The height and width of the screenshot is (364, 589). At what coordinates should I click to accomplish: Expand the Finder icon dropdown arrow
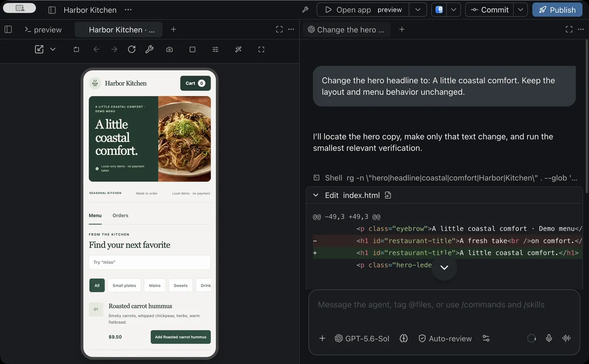tap(453, 10)
